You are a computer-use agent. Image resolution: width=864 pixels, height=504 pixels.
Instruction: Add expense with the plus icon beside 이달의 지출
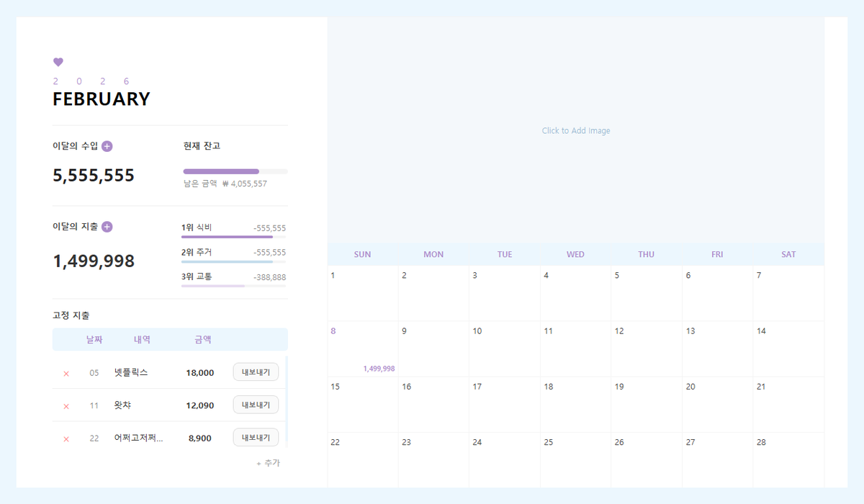[107, 227]
